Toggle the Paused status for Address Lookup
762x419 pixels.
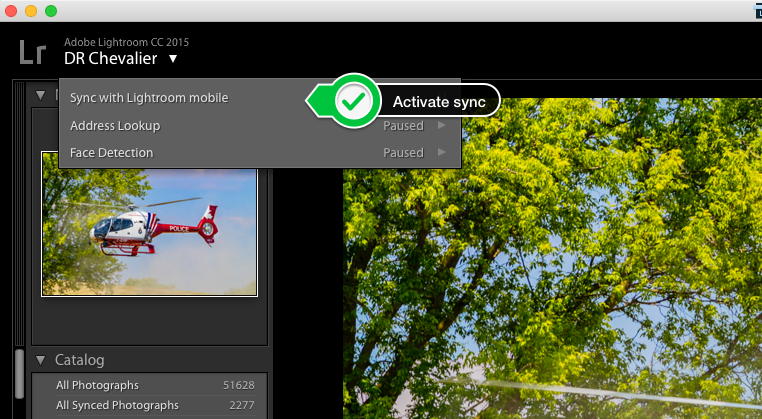click(x=403, y=126)
